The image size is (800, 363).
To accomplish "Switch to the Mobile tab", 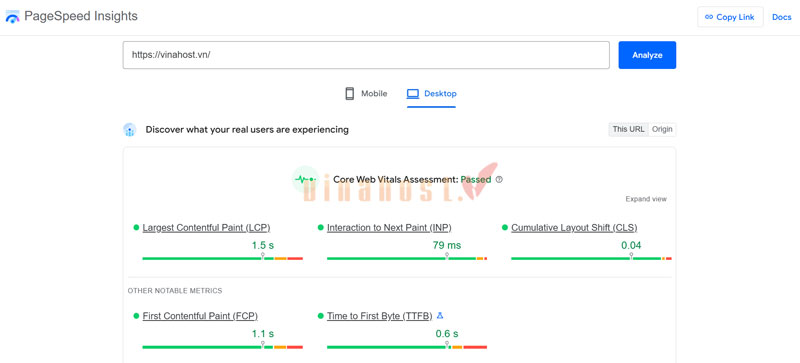I will 366,94.
